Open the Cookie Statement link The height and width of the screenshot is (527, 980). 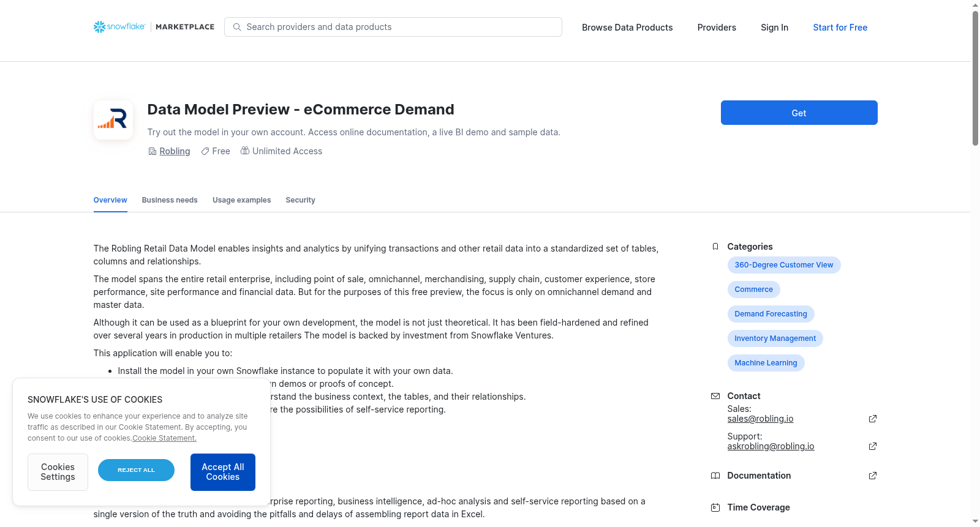(164, 438)
